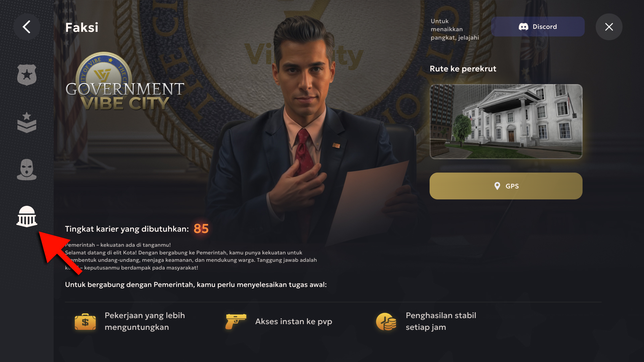View the government building route thumbnail

506,121
